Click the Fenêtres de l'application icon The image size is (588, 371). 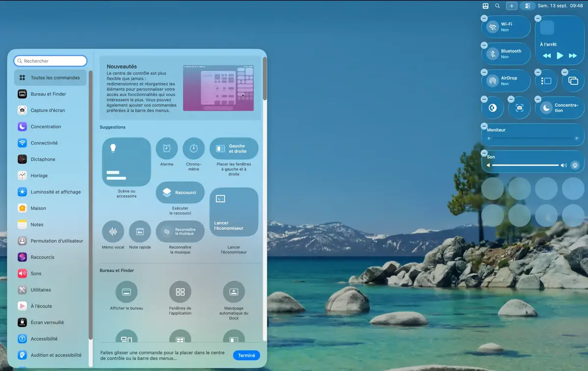click(x=180, y=292)
